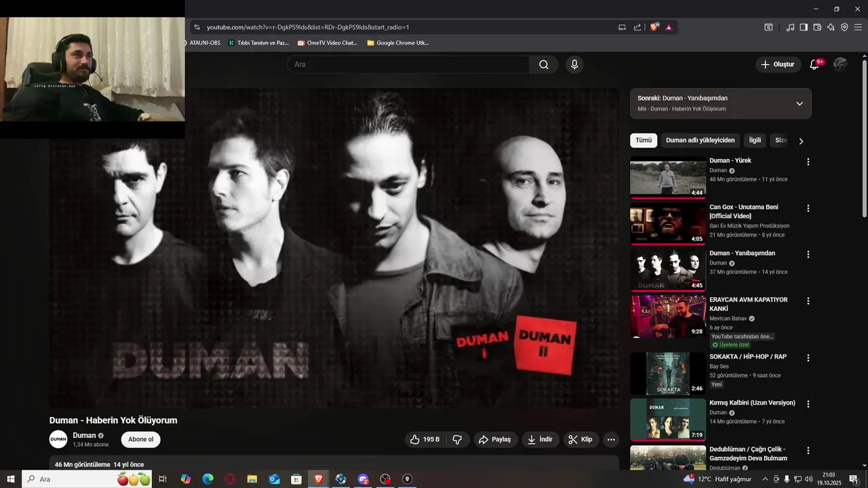This screenshot has width=868, height=488.
Task: Open options menu for Can Gox video
Action: click(x=808, y=208)
